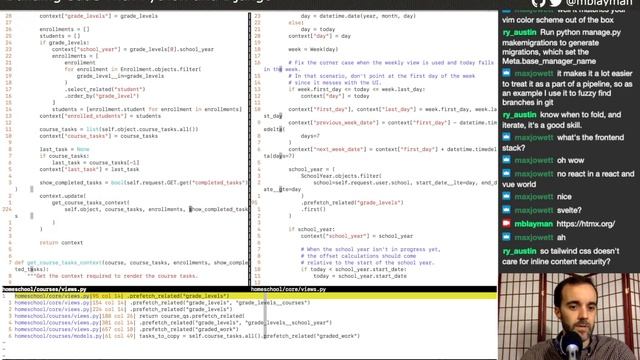
Task: Select quickfix entry with 'grade_levels__school_year'
Action: [x=173, y=322]
